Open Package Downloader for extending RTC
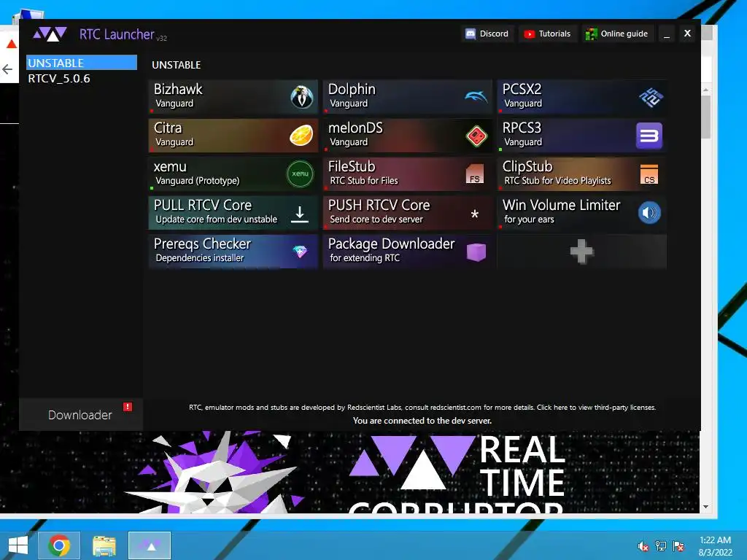Viewport: 747px width, 560px height. 407,252
